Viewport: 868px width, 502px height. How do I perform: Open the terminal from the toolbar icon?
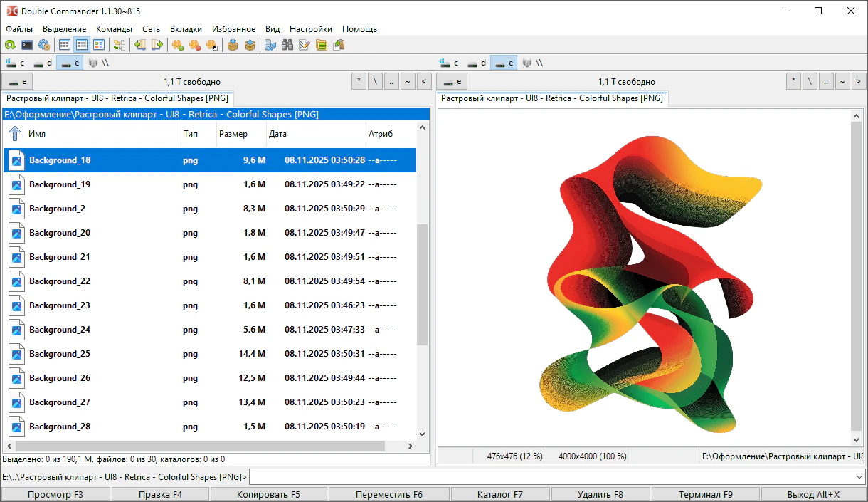(27, 45)
